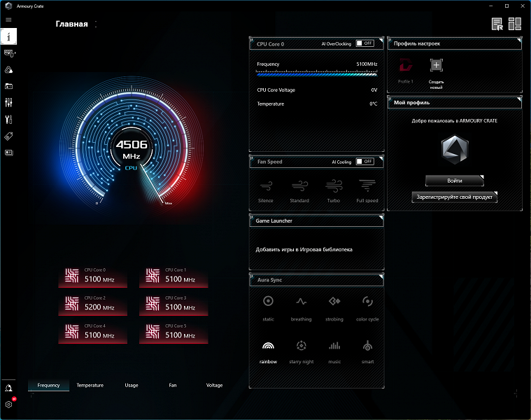Screen dimensions: 531x420
Task: Click the 'Профиль настроек' panel header
Action: 455,43
